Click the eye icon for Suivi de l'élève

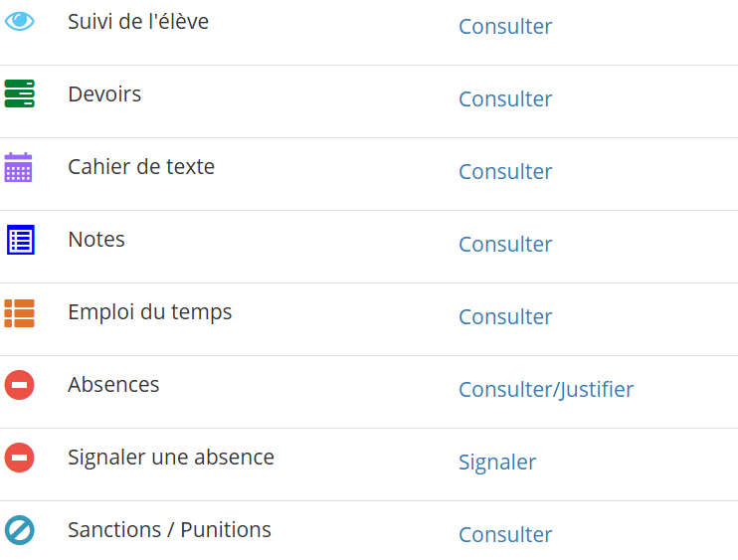tap(19, 21)
